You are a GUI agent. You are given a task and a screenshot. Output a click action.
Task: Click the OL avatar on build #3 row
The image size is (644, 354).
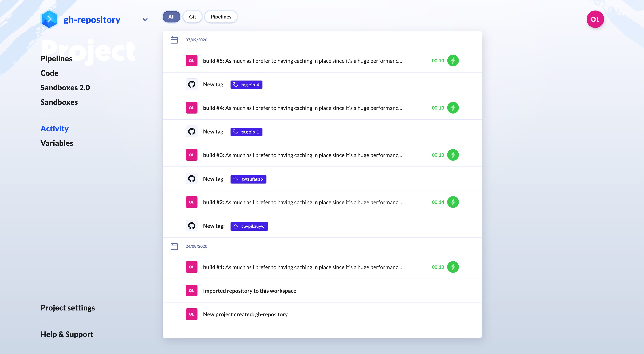click(191, 155)
